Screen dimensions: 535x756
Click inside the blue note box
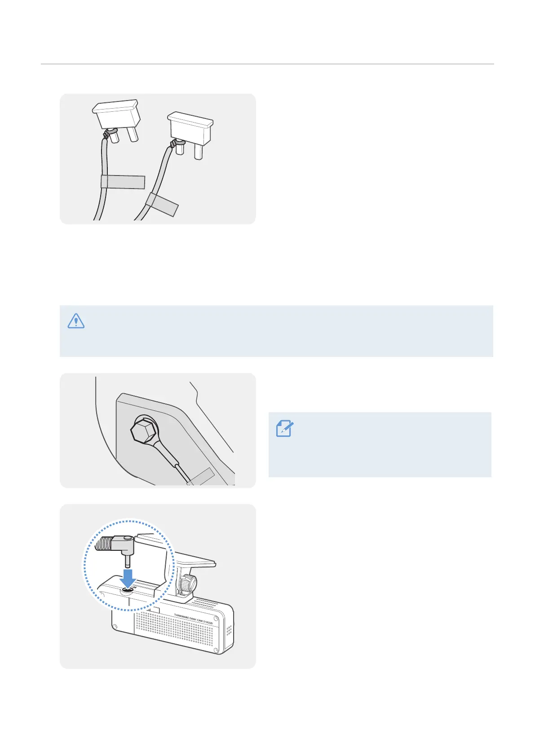(x=380, y=444)
